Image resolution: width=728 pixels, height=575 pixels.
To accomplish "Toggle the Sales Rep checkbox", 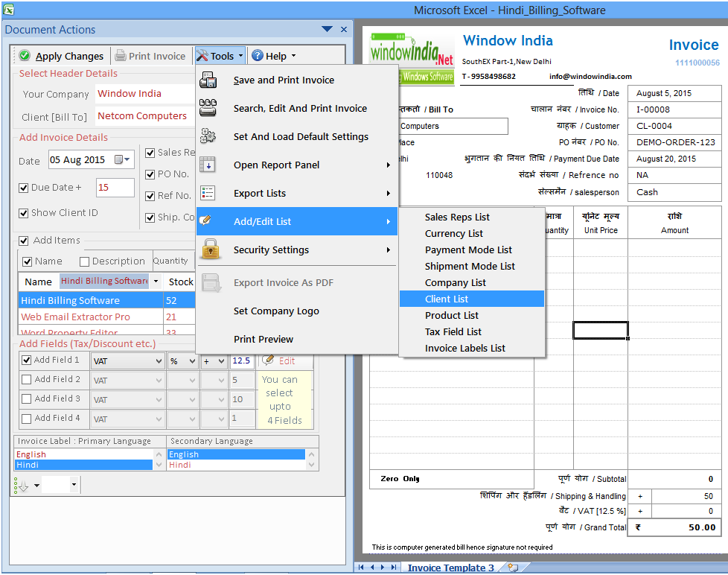I will 150,153.
